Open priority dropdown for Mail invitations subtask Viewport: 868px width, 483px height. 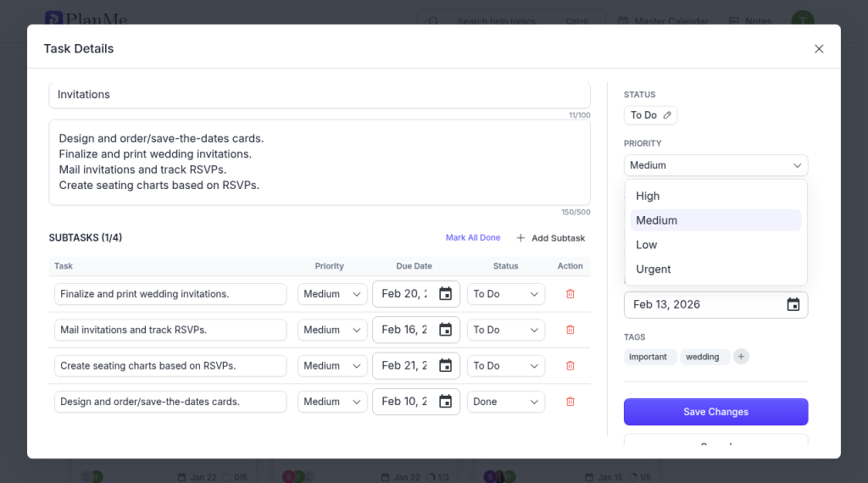tap(332, 330)
